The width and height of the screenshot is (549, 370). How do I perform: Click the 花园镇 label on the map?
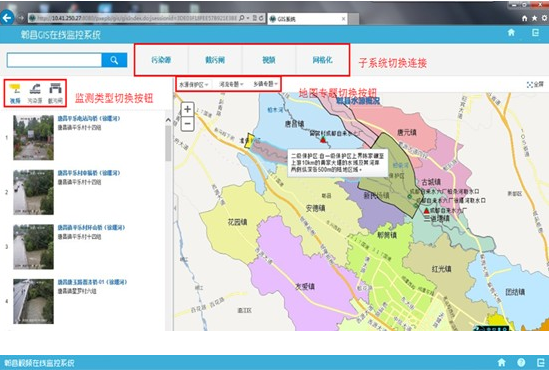point(238,222)
